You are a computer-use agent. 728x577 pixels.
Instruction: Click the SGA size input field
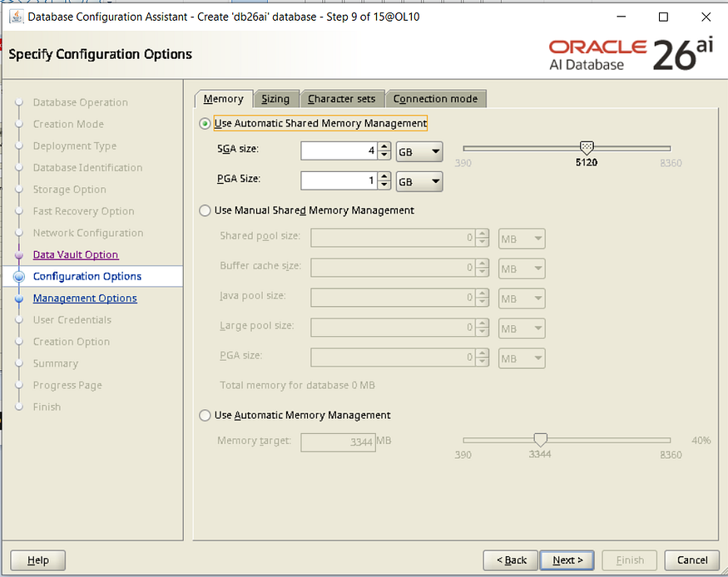pos(339,150)
